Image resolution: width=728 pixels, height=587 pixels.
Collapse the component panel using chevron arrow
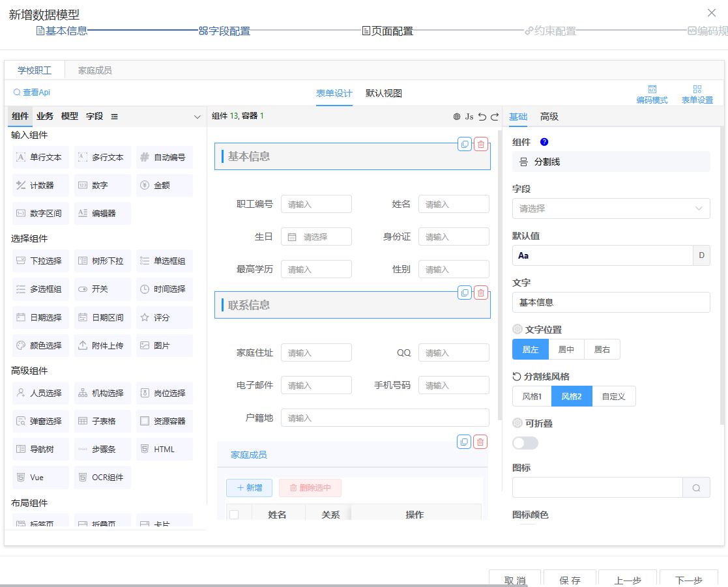197,117
